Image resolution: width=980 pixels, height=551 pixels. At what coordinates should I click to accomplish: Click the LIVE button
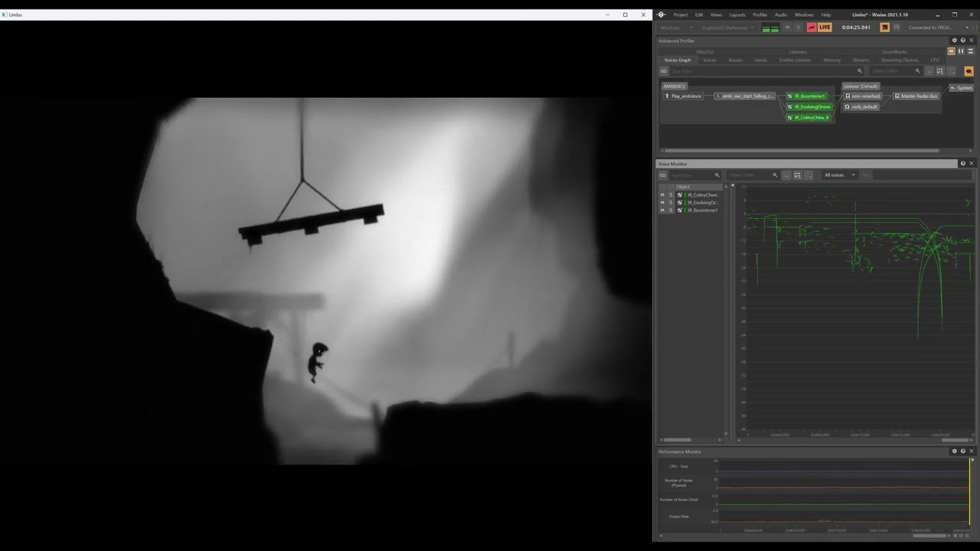pyautogui.click(x=825, y=28)
